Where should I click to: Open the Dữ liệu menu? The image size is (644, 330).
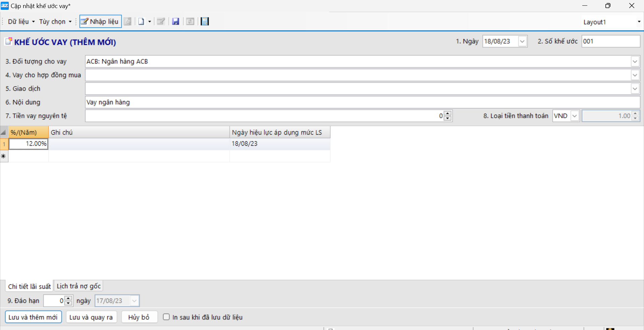click(x=21, y=21)
